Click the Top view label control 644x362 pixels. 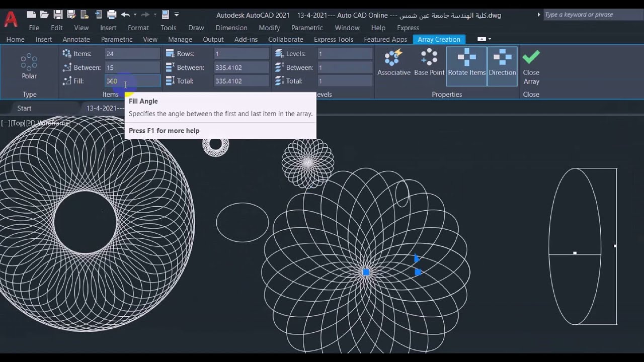click(x=19, y=123)
